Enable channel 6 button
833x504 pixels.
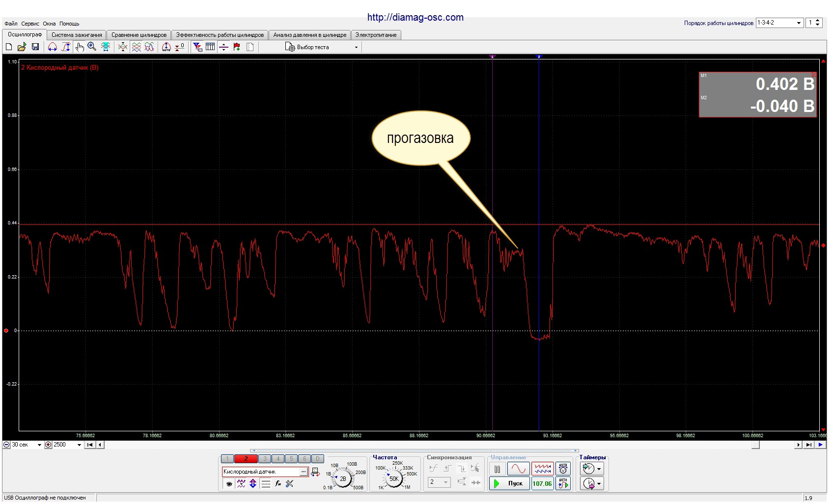(x=305, y=459)
